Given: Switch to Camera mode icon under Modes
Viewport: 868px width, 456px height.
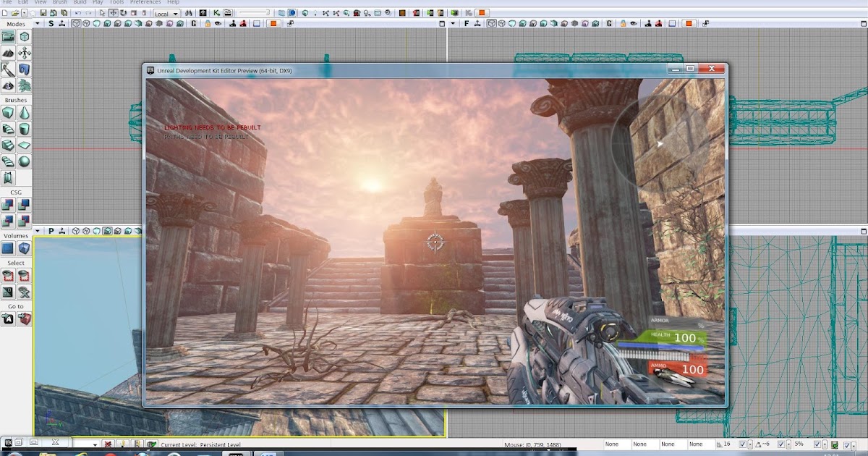Looking at the screenshot, I should click(8, 36).
